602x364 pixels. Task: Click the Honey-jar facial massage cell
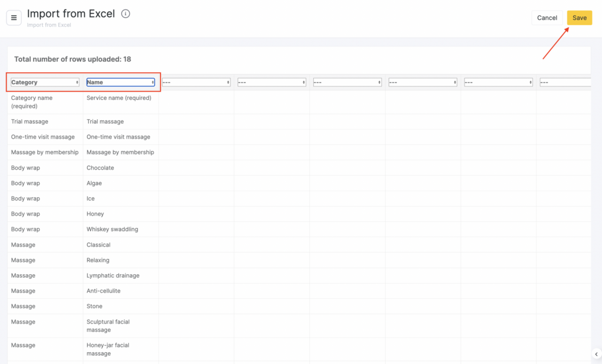pyautogui.click(x=108, y=349)
